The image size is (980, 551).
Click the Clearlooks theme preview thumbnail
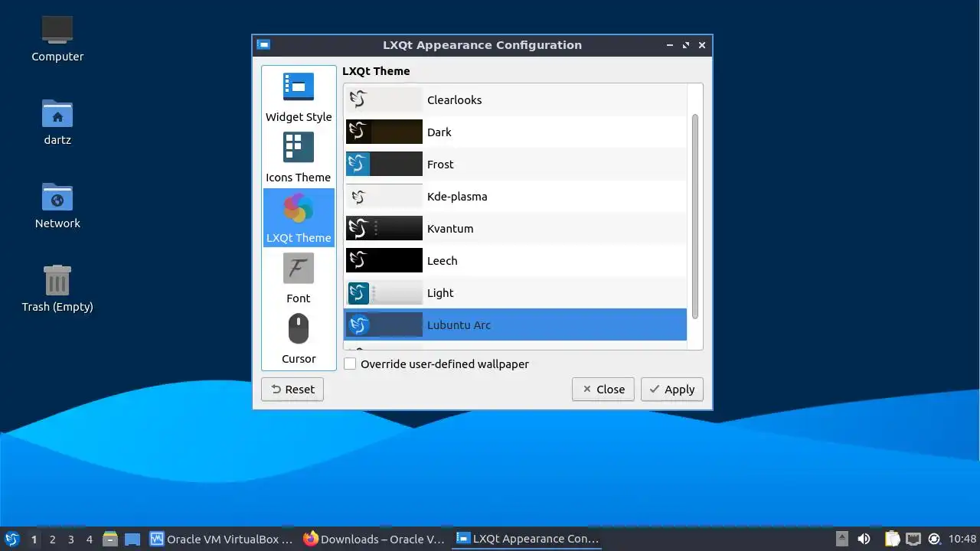coord(384,99)
